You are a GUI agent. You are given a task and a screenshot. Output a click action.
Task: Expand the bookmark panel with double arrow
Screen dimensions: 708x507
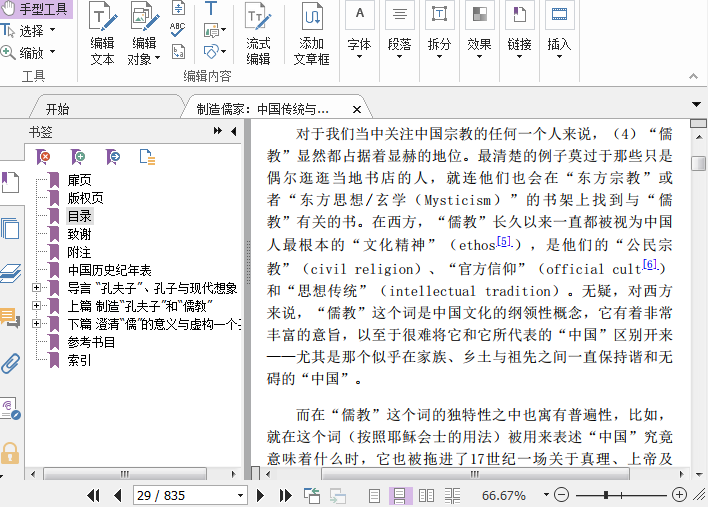(218, 131)
